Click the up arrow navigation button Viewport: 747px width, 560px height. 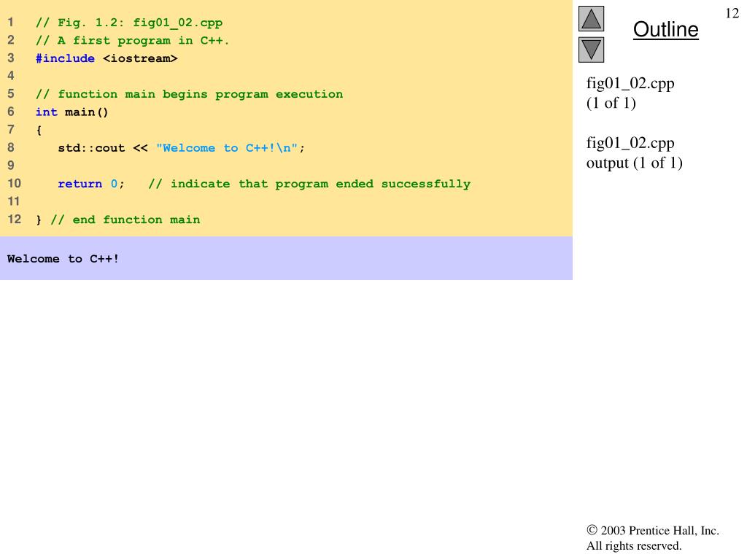[591, 18]
